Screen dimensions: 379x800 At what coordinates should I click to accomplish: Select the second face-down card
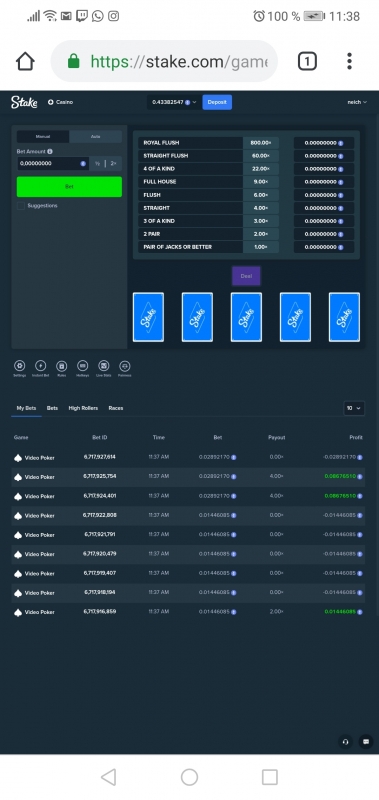coord(197,317)
